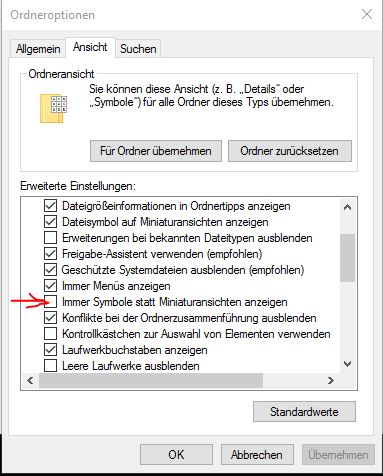Click the horizontal scrollbar thumb
The image size is (383, 476).
coord(151,380)
